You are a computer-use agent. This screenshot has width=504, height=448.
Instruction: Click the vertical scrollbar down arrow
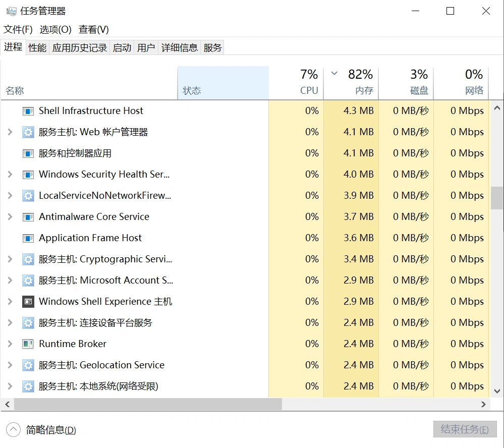click(x=496, y=391)
